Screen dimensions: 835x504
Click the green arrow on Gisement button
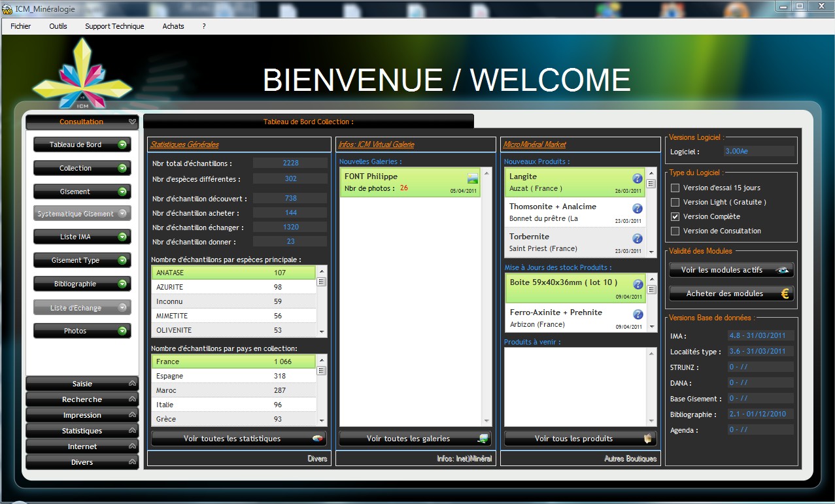[x=122, y=192]
